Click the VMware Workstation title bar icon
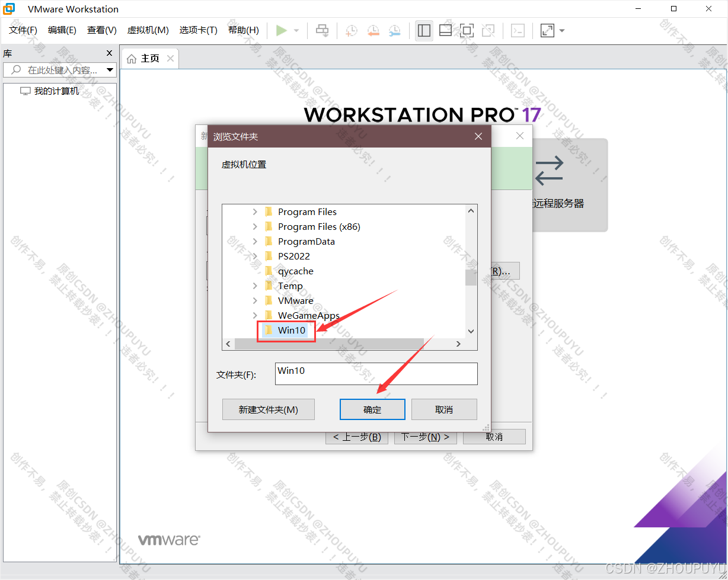Image resolution: width=728 pixels, height=580 pixels. 9,9
